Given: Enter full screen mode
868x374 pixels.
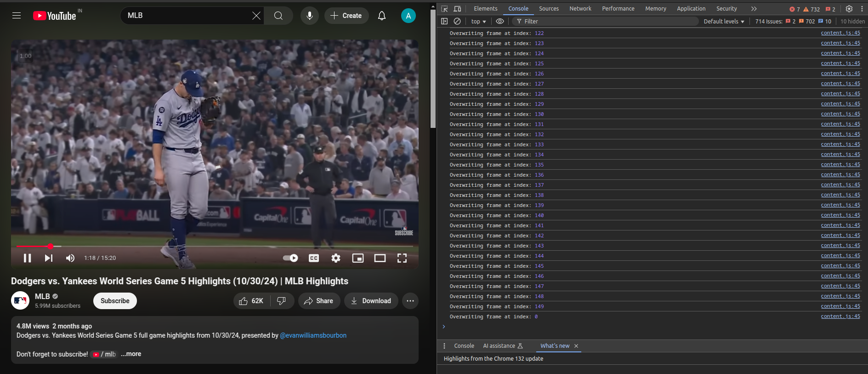Looking at the screenshot, I should (402, 258).
